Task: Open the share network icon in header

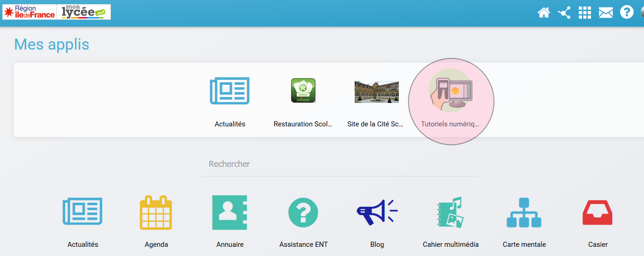Action: pyautogui.click(x=564, y=13)
